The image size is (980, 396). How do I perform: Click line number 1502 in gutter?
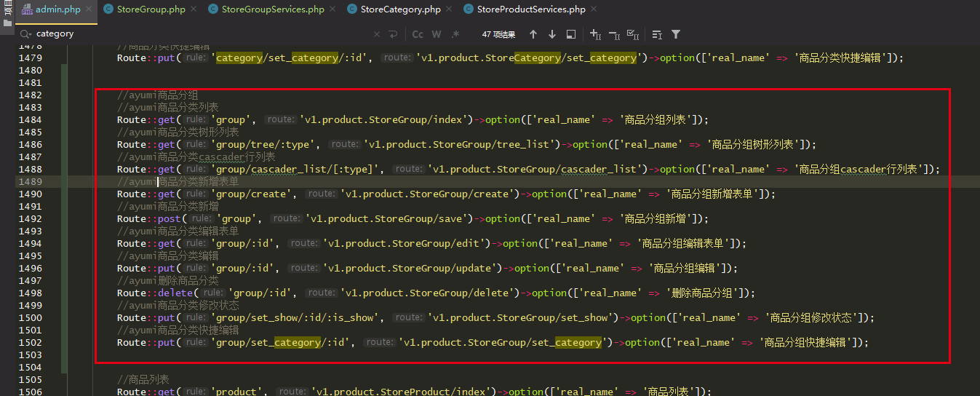(30, 342)
